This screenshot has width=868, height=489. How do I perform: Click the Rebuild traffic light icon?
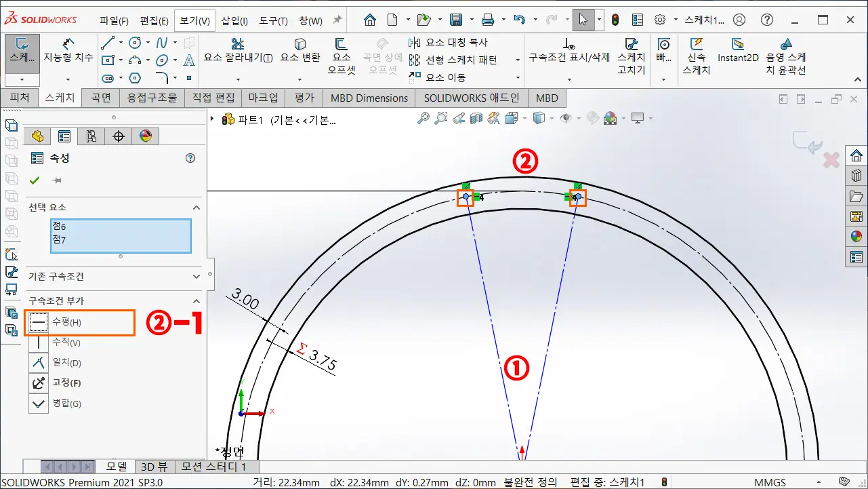coord(615,20)
